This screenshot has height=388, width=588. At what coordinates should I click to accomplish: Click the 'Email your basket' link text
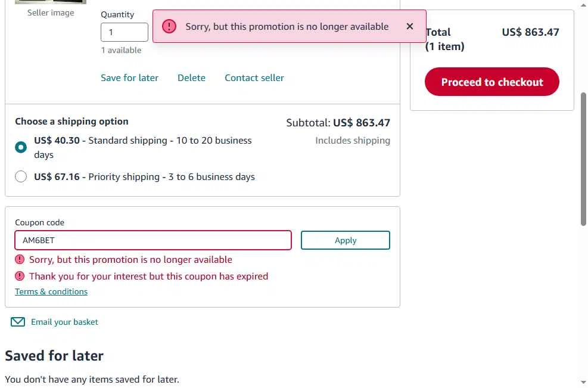(x=64, y=322)
